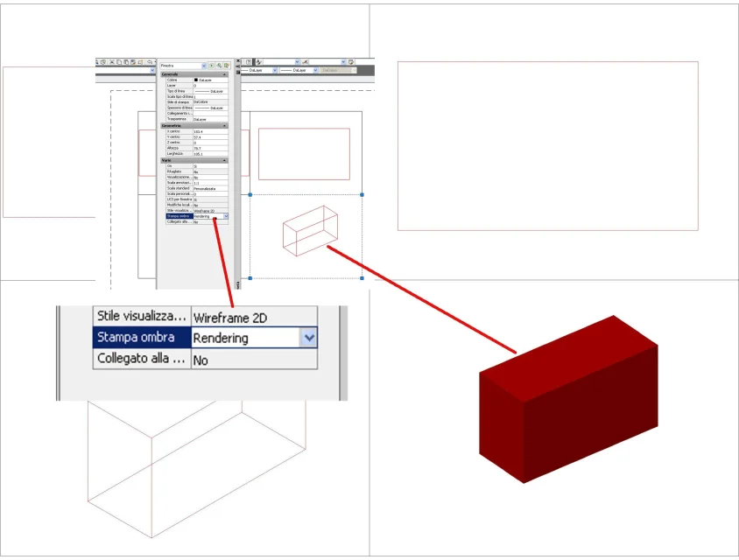This screenshot has height=560, width=739.
Task: Click the black Colore swatch
Action: click(x=196, y=80)
